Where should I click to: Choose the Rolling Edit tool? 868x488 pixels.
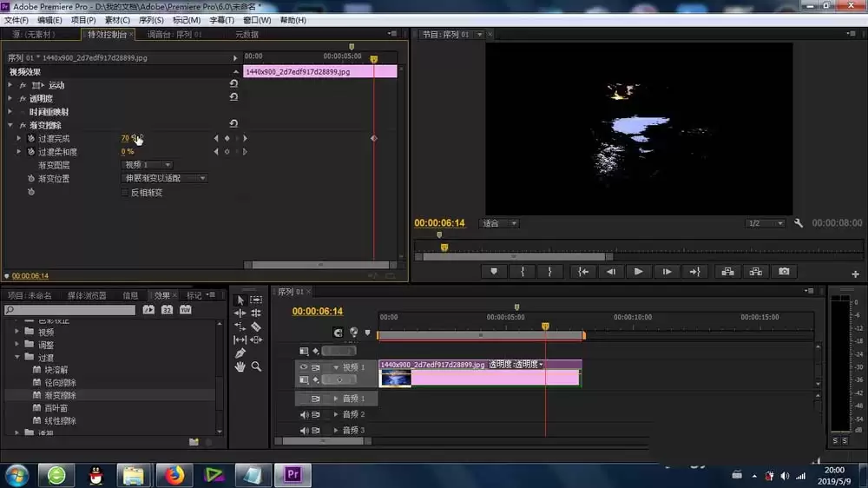pyautogui.click(x=256, y=313)
